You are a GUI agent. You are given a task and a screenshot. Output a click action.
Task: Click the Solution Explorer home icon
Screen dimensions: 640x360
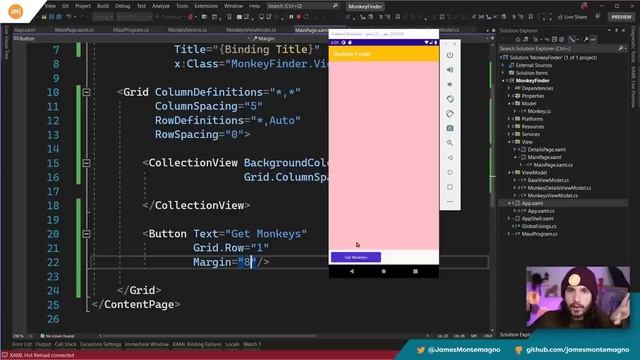point(518,40)
